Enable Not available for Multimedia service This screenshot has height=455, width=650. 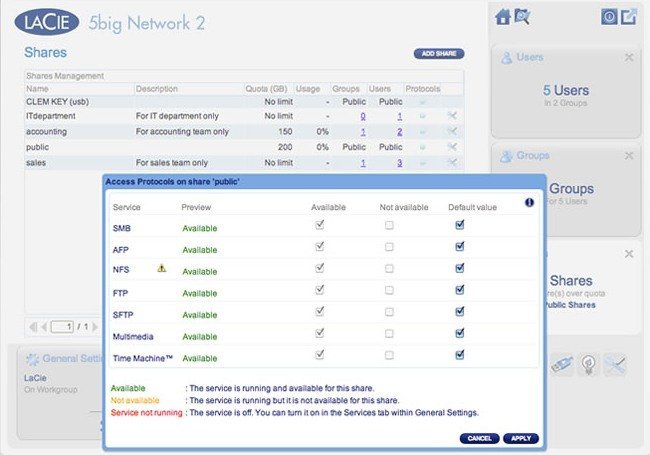(x=389, y=333)
